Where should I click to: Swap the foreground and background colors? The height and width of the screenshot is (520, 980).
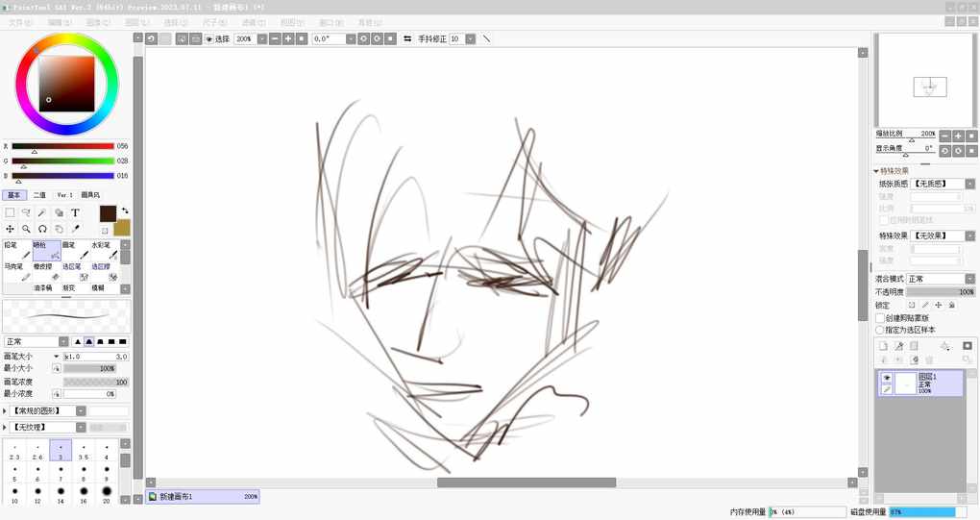(x=124, y=210)
